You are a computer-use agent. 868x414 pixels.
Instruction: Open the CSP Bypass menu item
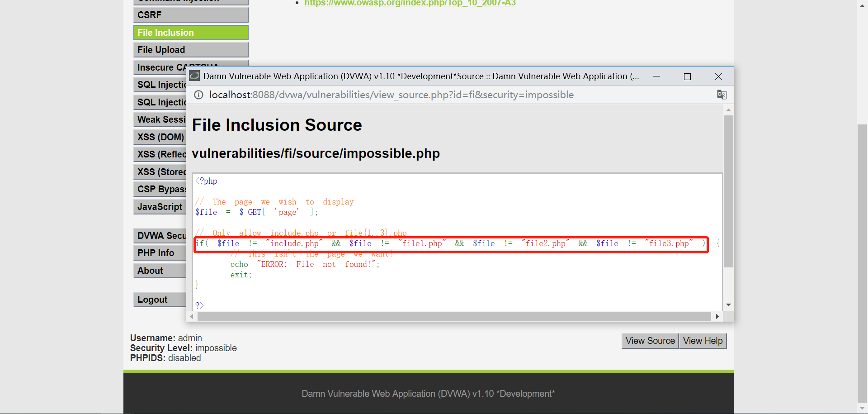160,189
